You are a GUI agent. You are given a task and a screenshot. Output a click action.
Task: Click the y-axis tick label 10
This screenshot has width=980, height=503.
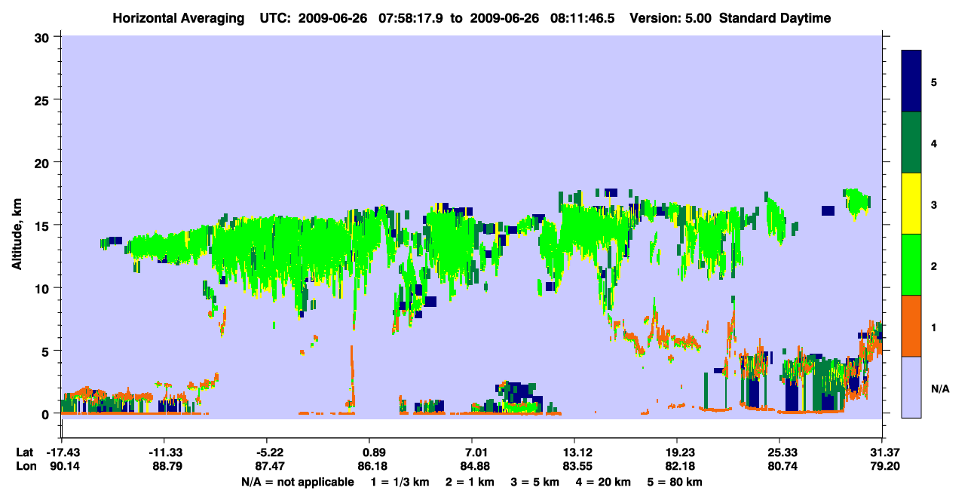tap(44, 288)
